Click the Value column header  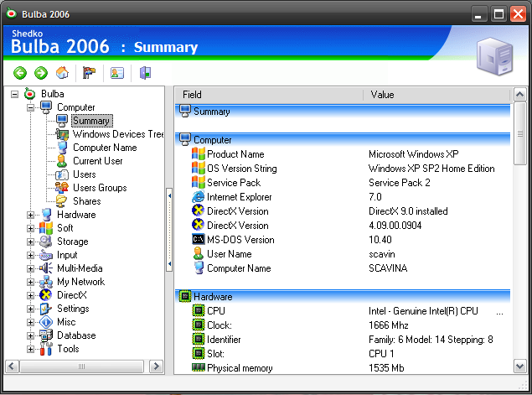click(436, 95)
